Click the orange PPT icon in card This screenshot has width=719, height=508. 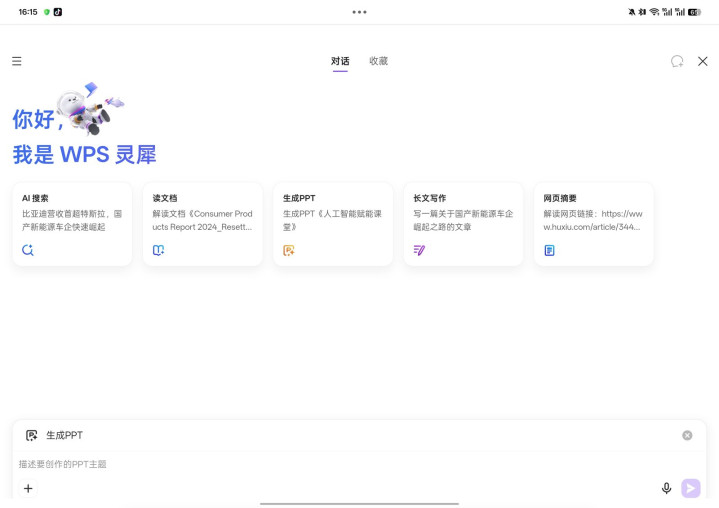pyautogui.click(x=289, y=250)
